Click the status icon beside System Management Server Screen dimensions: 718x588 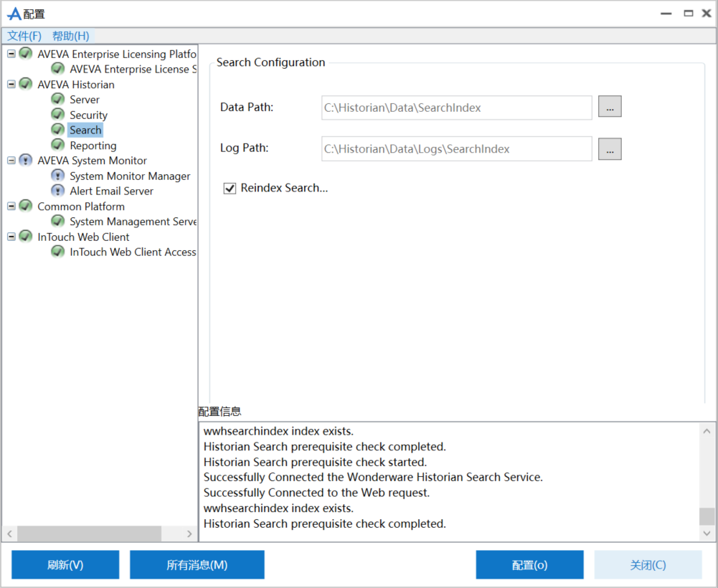tap(58, 222)
